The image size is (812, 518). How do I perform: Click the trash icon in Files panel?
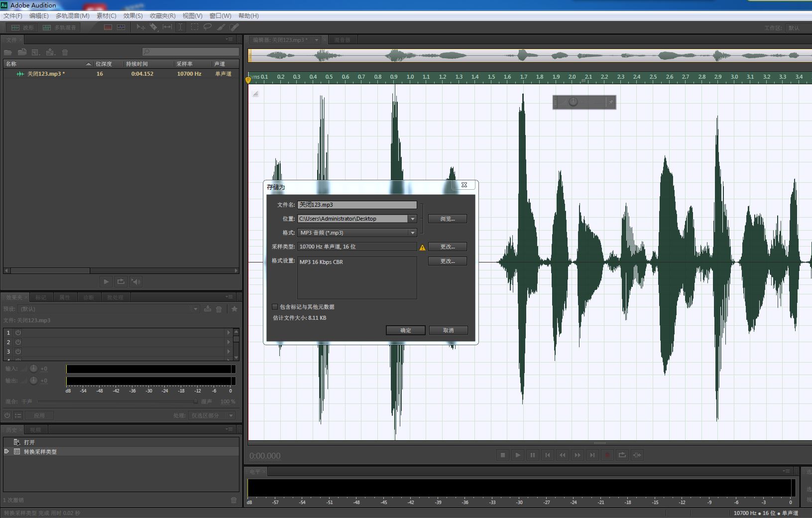[65, 52]
